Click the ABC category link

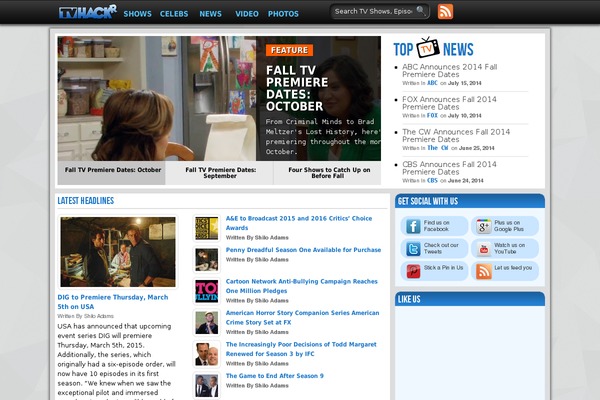pos(432,83)
